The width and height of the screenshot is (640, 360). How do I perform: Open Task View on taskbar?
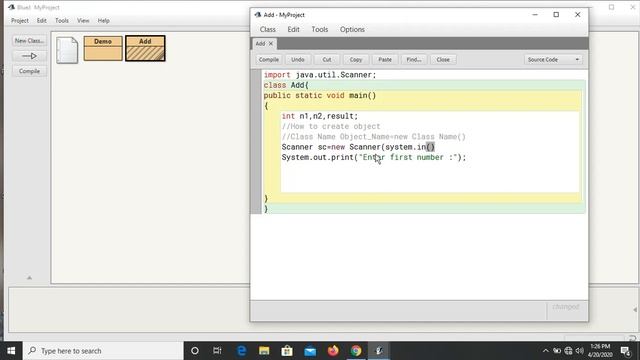click(217, 351)
